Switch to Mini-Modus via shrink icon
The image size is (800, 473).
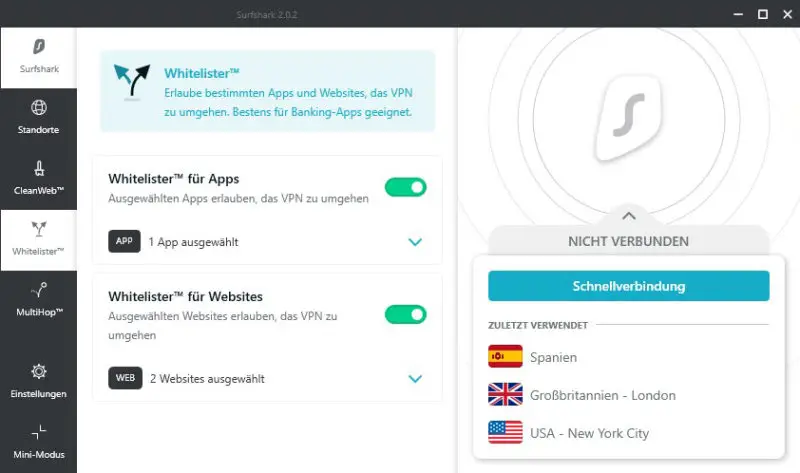click(39, 432)
